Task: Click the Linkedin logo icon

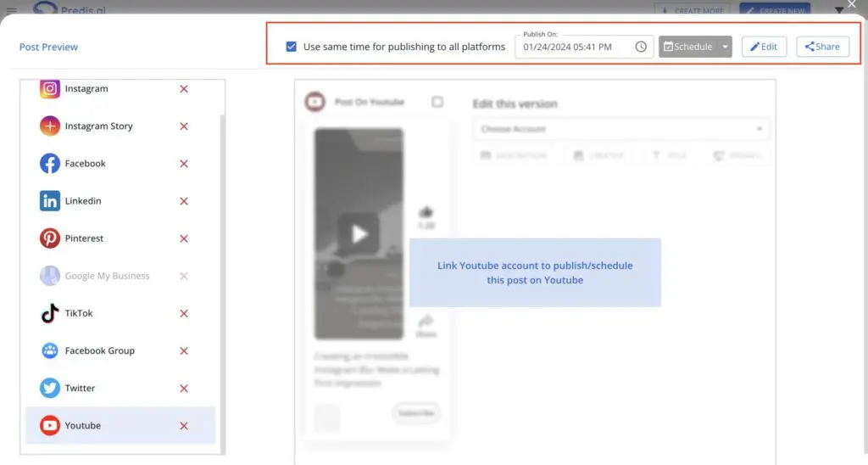Action: 50,201
